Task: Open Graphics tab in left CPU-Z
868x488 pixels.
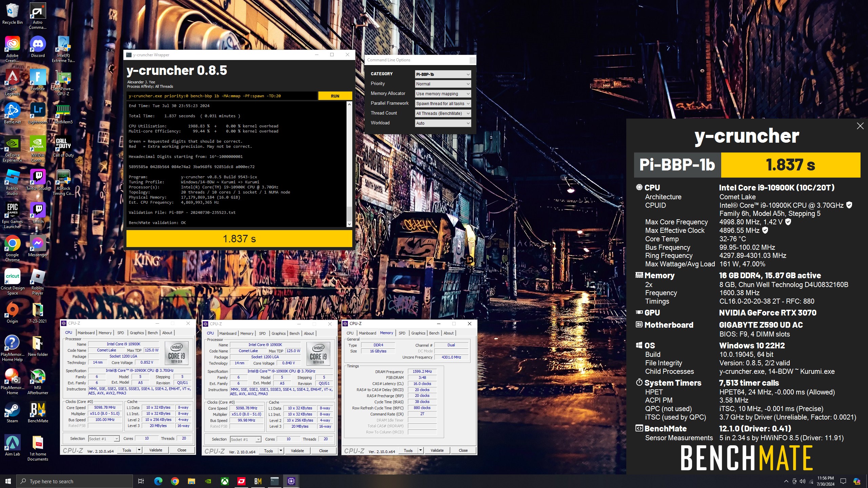Action: coord(137,333)
